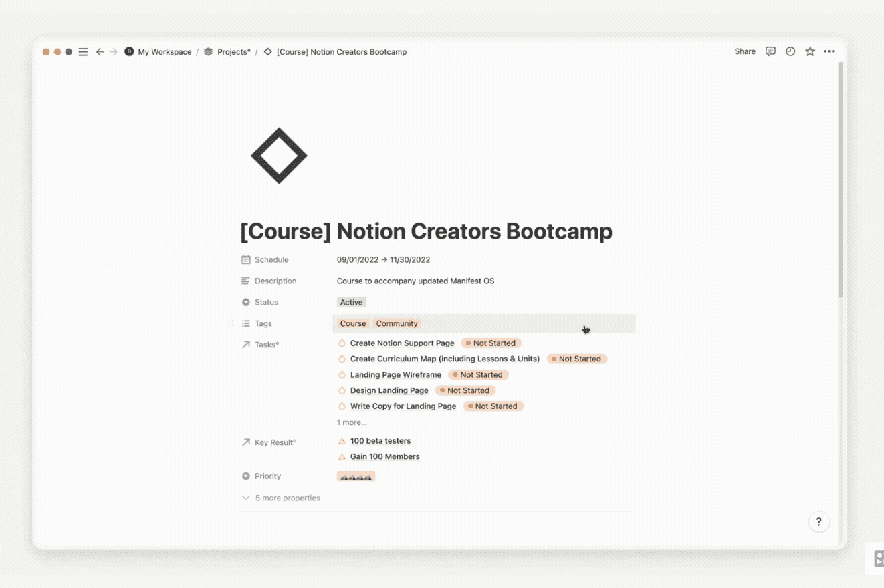Screen dimensions: 884x588
Task: Click the Tasks° relation arrow icon
Action: tap(246, 345)
